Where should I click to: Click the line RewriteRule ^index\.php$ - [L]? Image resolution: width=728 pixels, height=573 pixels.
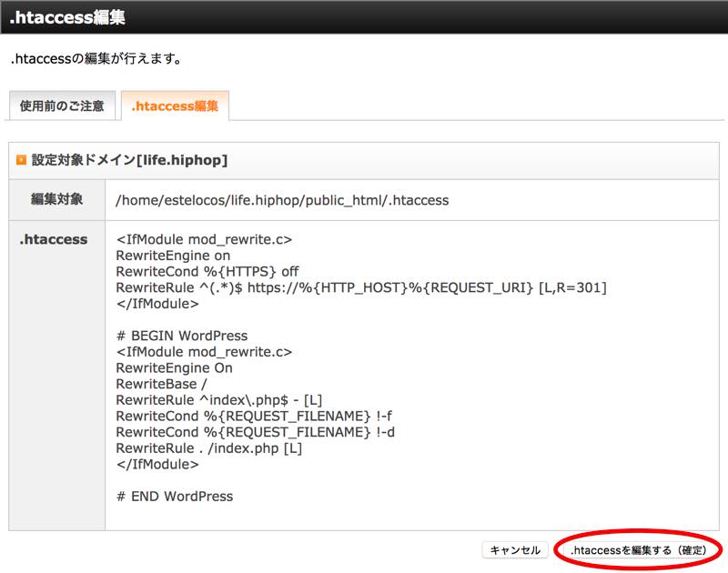tap(218, 400)
